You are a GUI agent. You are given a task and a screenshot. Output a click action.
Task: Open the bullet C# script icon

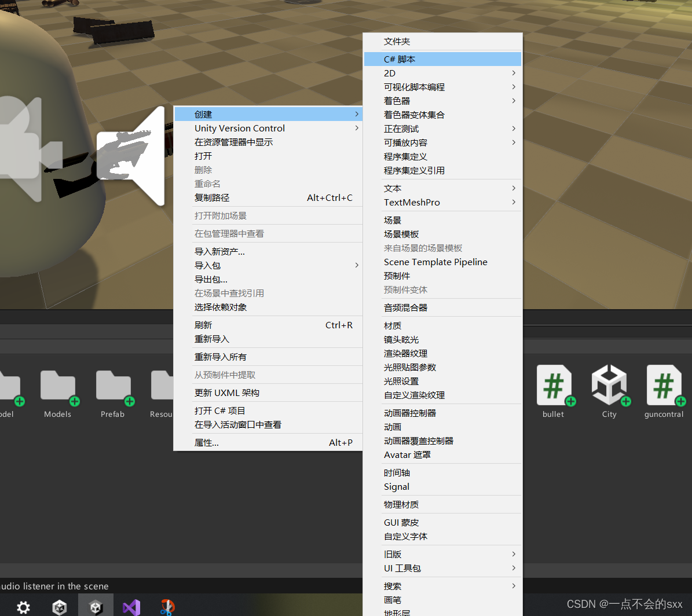click(553, 384)
